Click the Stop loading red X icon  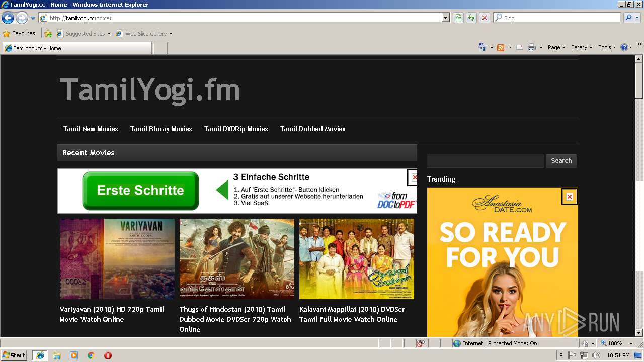[484, 18]
